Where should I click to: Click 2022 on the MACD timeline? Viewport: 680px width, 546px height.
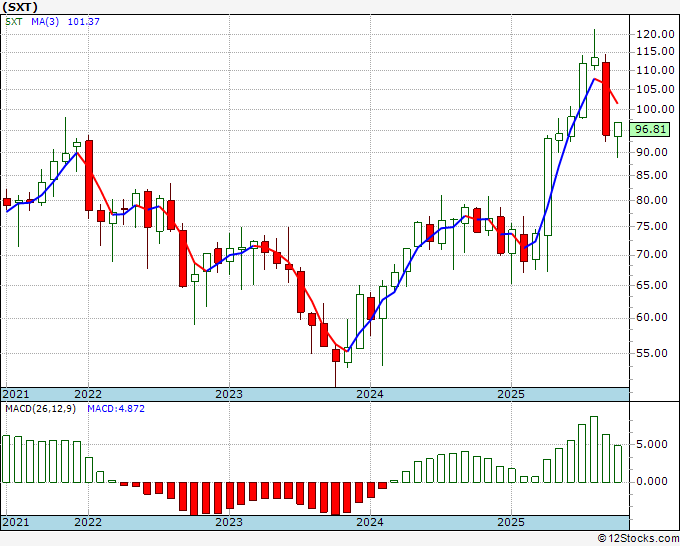(88, 522)
